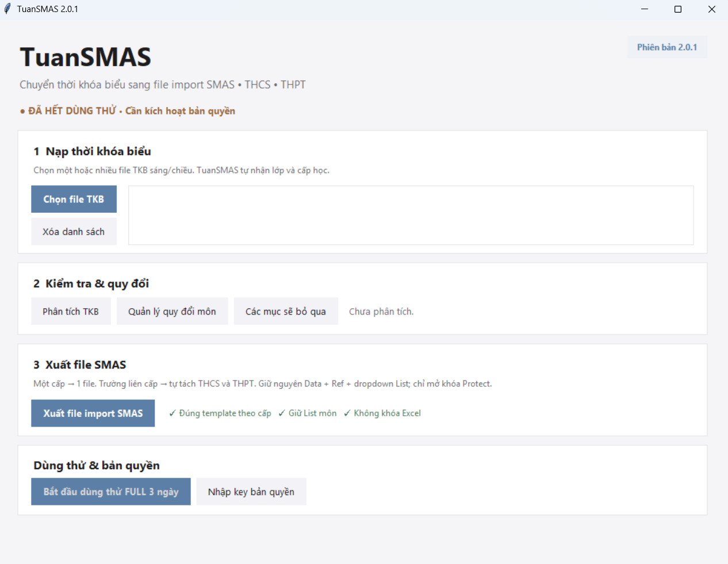Click the Nạp thời khóa biểu heading
The width and height of the screenshot is (728, 564).
92,151
